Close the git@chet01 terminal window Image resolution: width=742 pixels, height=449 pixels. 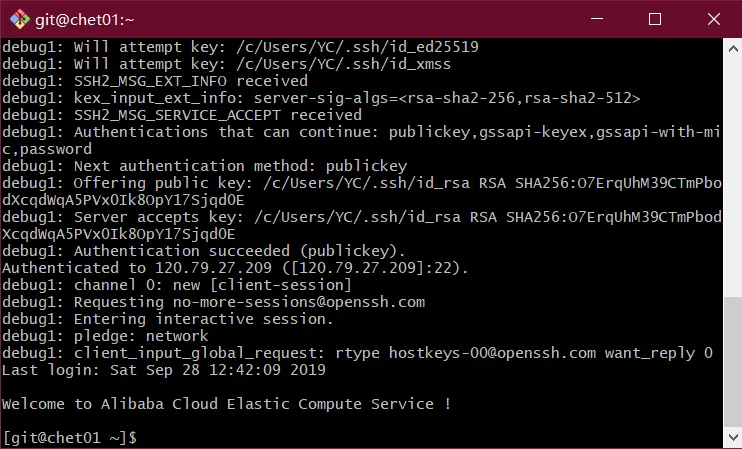714,19
